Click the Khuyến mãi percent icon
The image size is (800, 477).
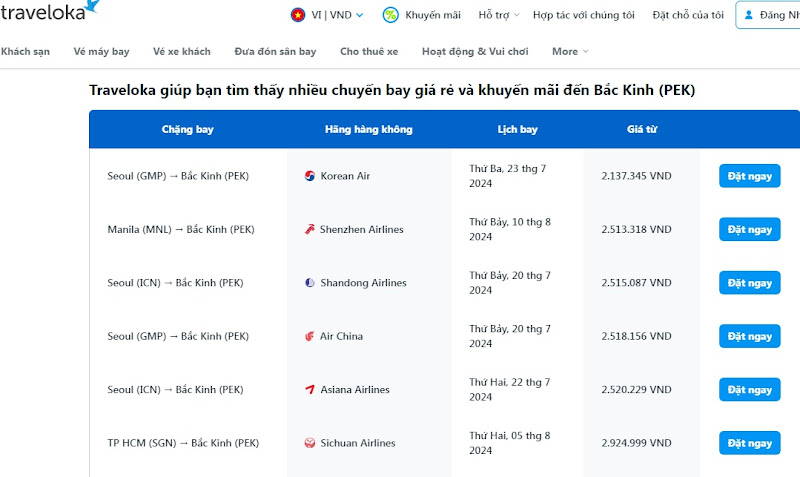coord(390,15)
